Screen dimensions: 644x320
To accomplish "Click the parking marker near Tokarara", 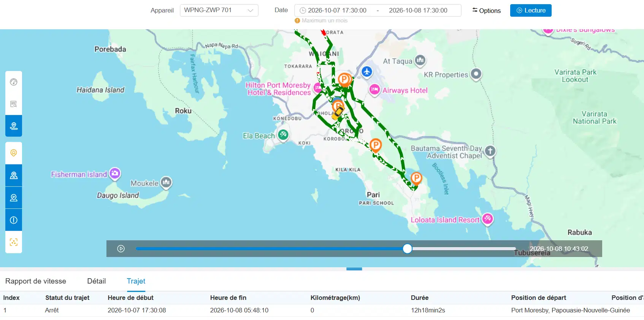I will click(x=344, y=80).
